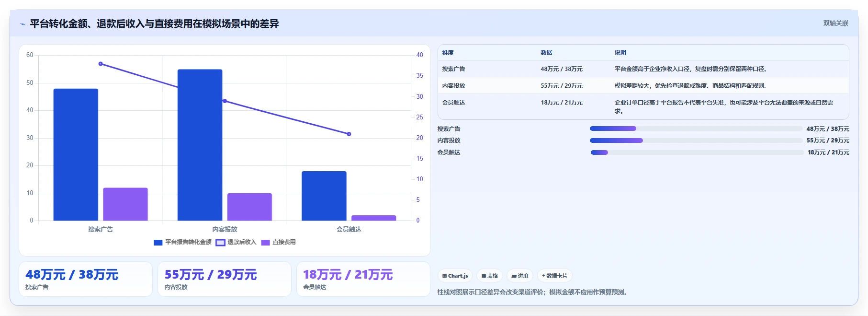
Task: Click the 进度 tag chip
Action: [520, 276]
